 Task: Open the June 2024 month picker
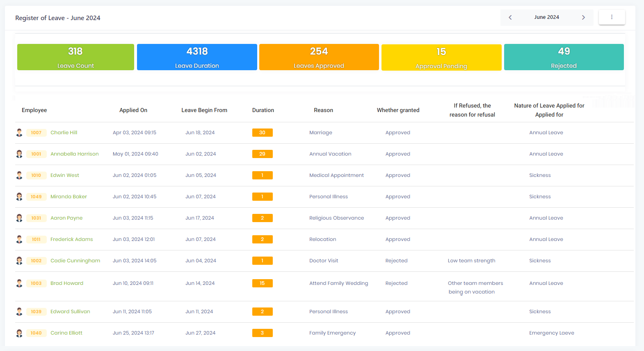pyautogui.click(x=546, y=17)
